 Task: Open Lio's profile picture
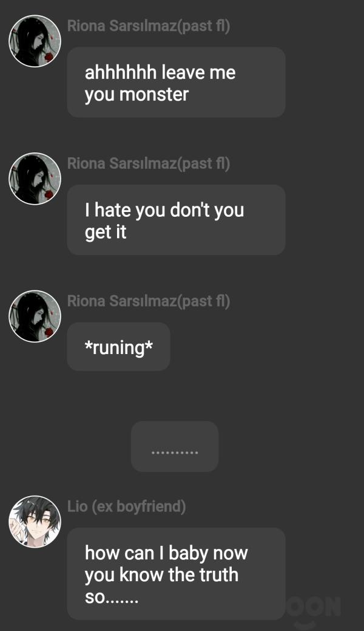[x=35, y=522]
